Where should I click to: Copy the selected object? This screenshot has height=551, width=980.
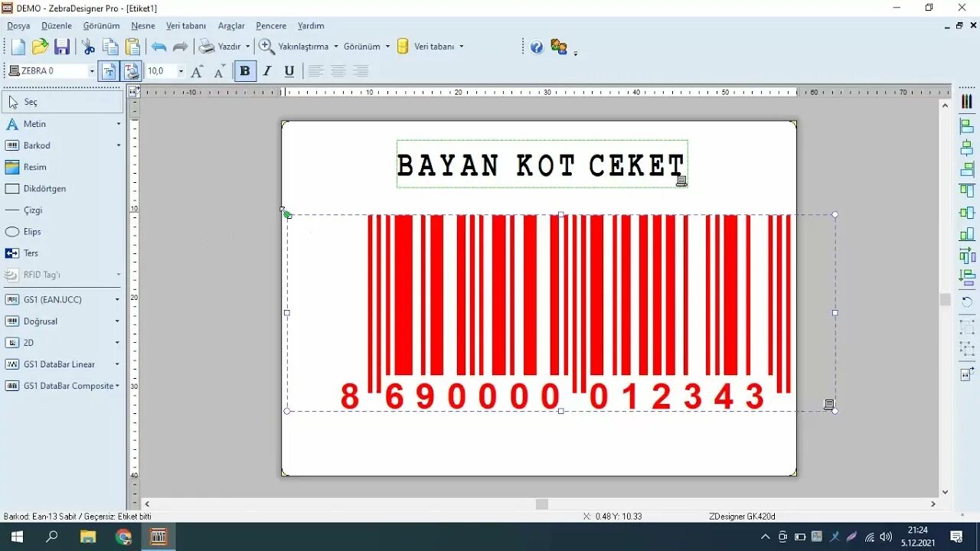(x=110, y=47)
